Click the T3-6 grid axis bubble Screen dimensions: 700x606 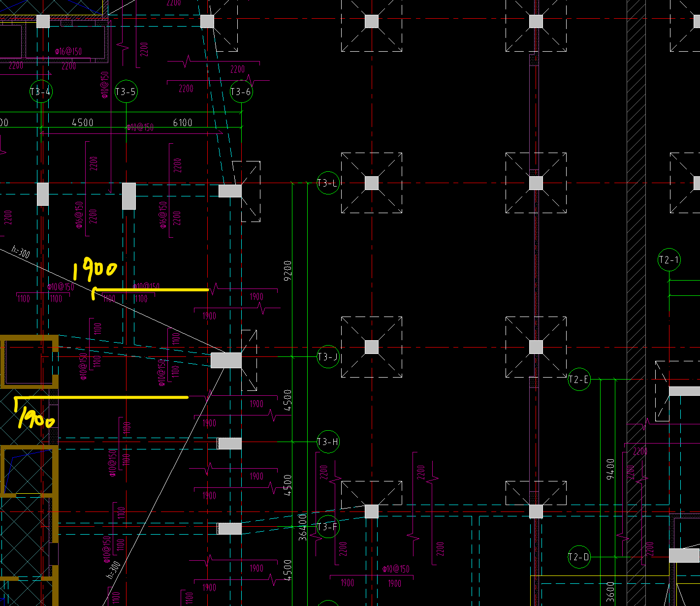(241, 92)
